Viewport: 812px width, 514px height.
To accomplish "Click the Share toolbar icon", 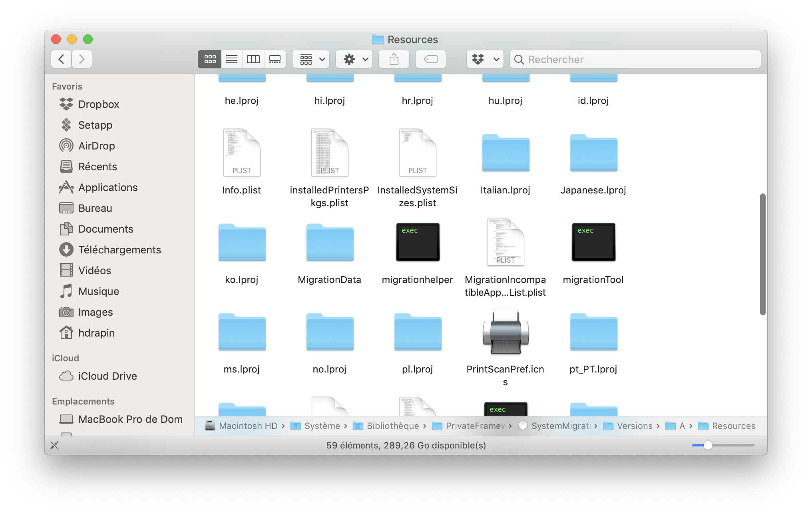I will coord(394,59).
